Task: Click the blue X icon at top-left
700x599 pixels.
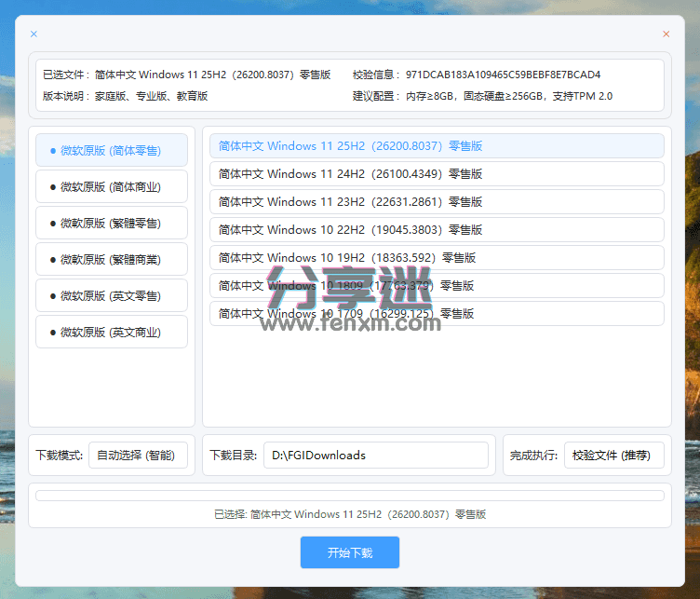Action: (34, 34)
